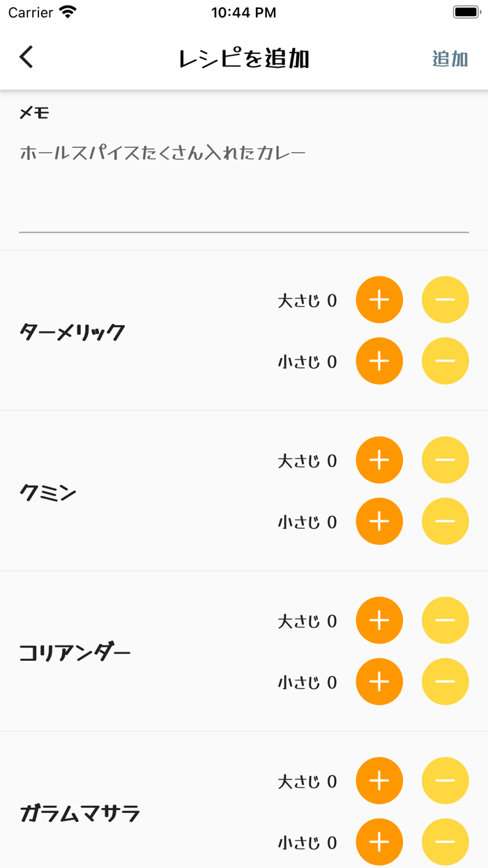Decrease コリアンダー 小さじ amount

pos(445,682)
